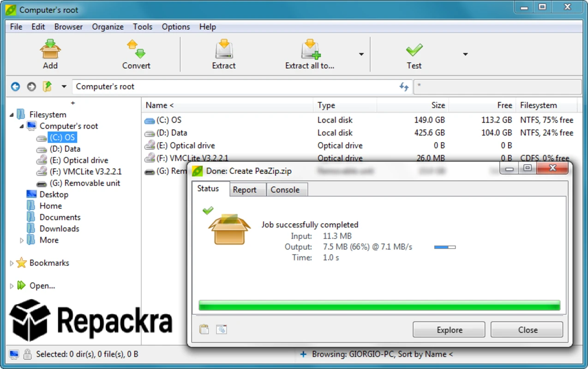The width and height of the screenshot is (588, 369).
Task: Click the box package icon in job dialog
Action: pos(229,229)
